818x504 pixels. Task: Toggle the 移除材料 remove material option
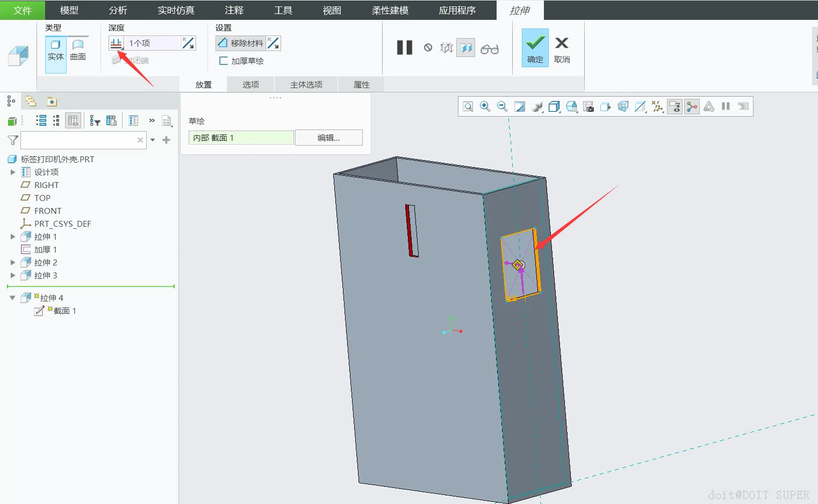[241, 43]
